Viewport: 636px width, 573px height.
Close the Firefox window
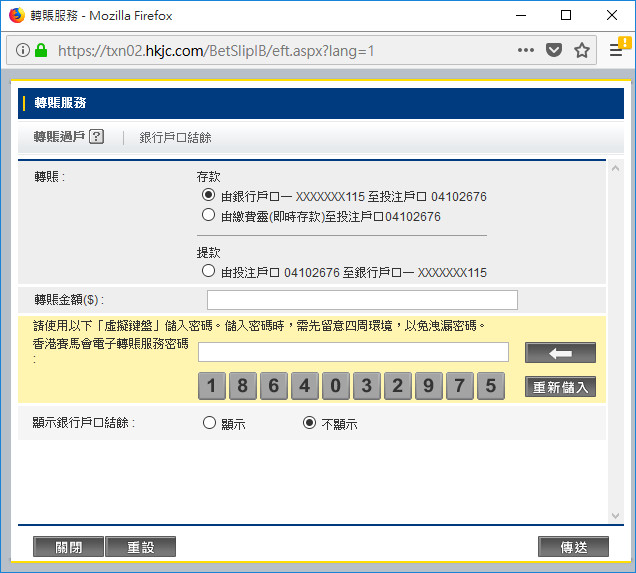pyautogui.click(x=612, y=15)
